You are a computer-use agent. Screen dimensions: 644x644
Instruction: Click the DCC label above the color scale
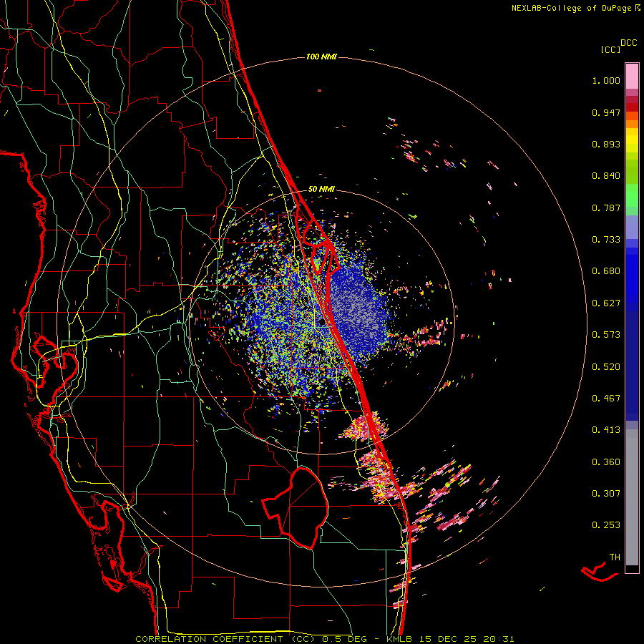628,43
